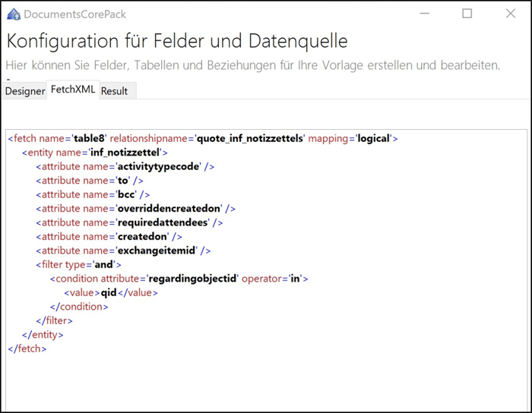Click the closing </fetch> tag
This screenshot has width=532, height=413.
point(27,348)
